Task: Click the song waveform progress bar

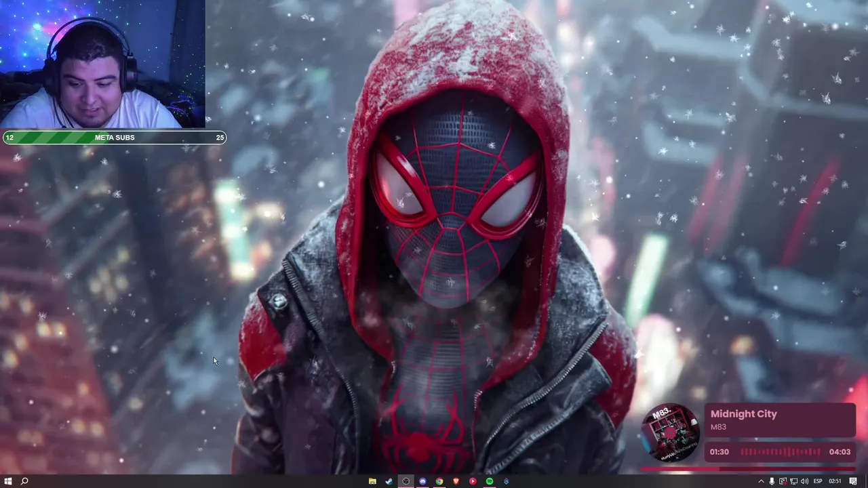Action: [780, 452]
